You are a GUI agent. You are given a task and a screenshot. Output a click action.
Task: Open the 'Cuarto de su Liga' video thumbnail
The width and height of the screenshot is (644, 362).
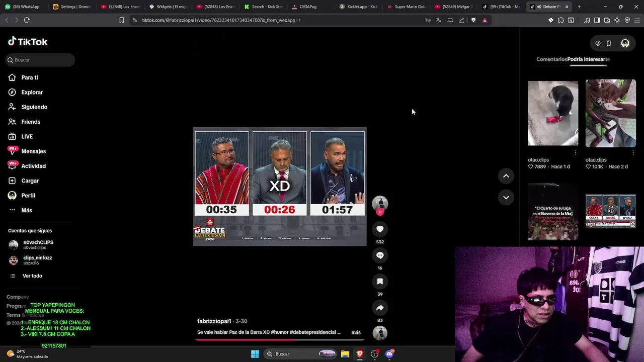553,212
